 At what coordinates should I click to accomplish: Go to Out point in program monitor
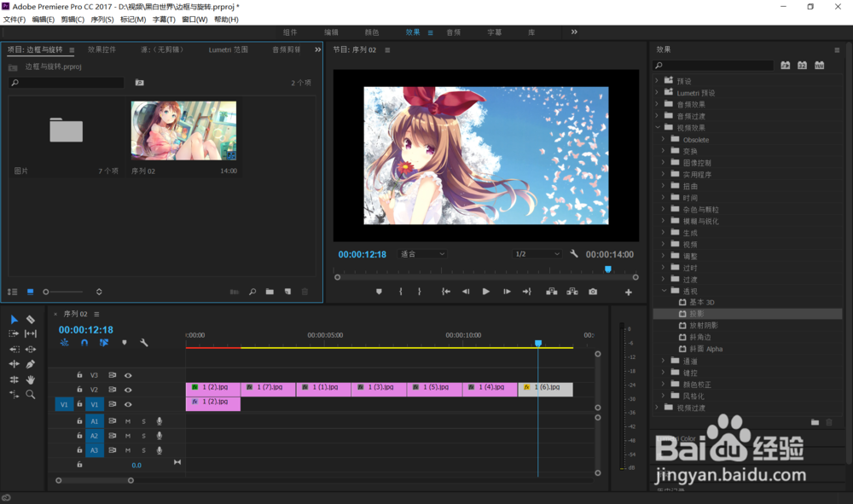[526, 292]
